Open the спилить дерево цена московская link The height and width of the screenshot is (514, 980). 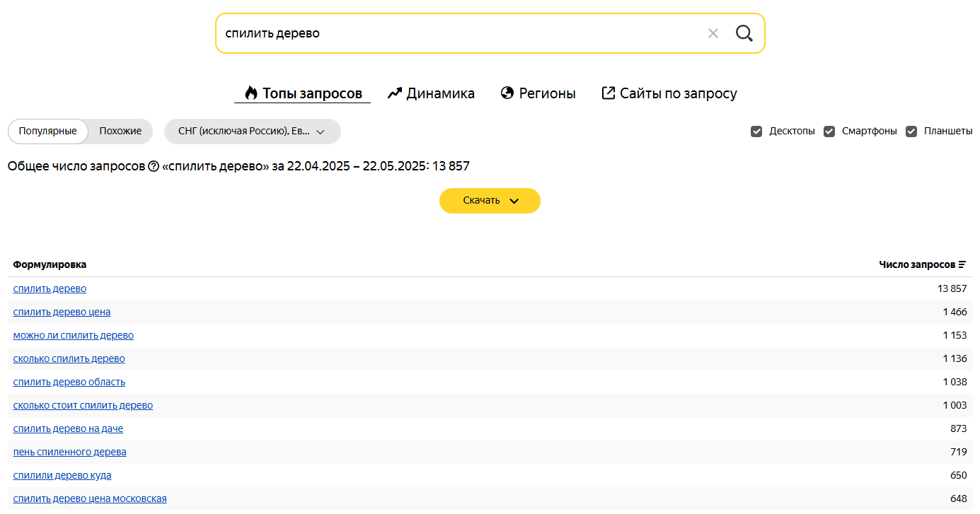coord(90,498)
